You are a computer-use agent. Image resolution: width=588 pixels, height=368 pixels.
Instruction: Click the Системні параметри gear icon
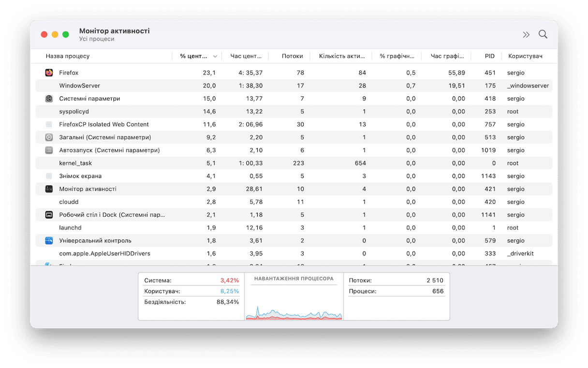pos(49,99)
